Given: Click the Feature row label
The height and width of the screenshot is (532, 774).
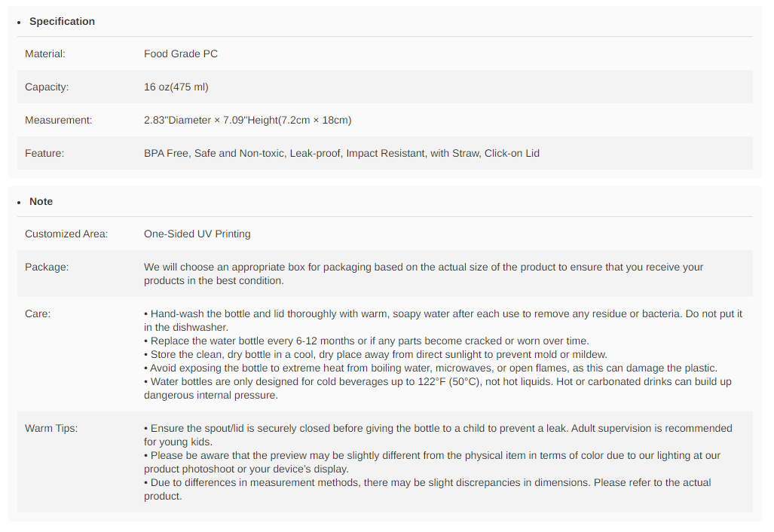Looking at the screenshot, I should click(x=44, y=153).
